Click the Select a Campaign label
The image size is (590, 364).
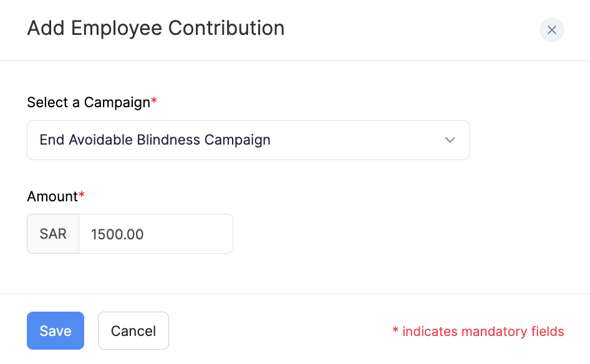88,102
